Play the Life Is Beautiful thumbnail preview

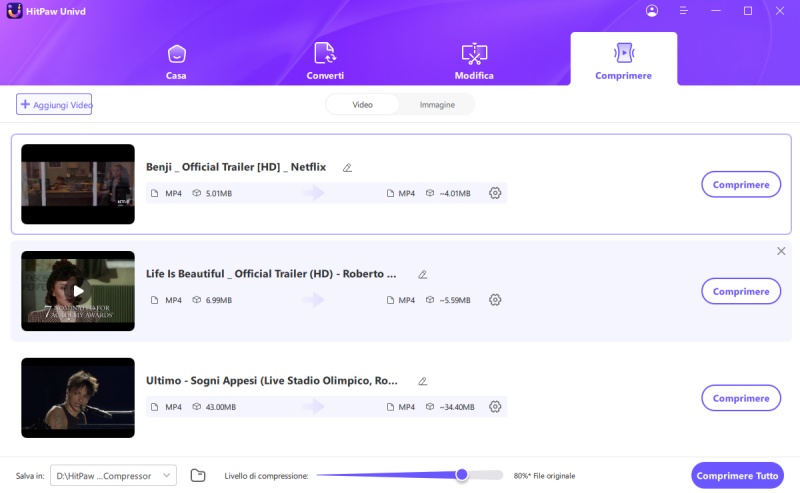pos(78,291)
